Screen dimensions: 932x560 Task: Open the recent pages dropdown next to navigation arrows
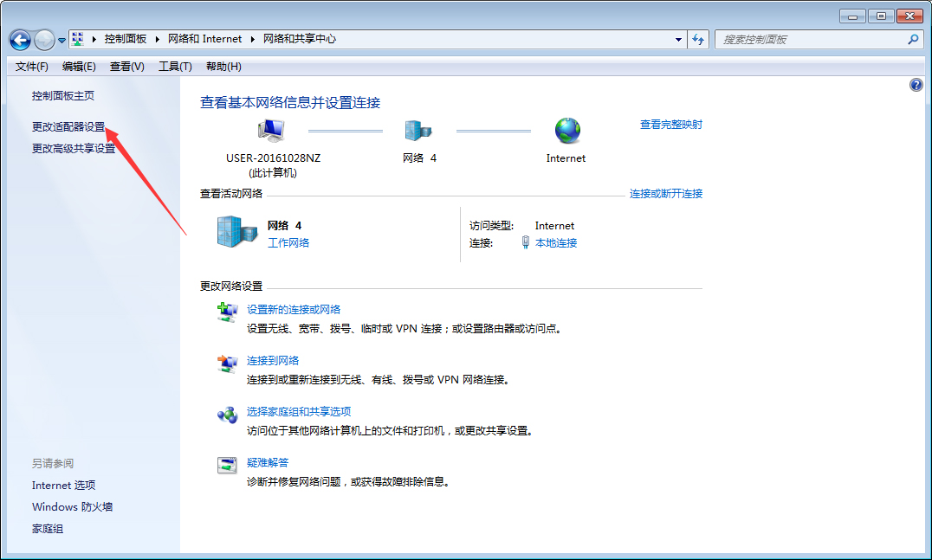[x=60, y=39]
